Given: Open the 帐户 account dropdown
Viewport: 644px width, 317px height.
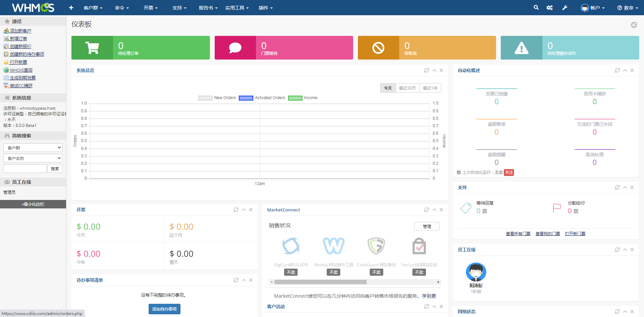Looking at the screenshot, I should [593, 7].
